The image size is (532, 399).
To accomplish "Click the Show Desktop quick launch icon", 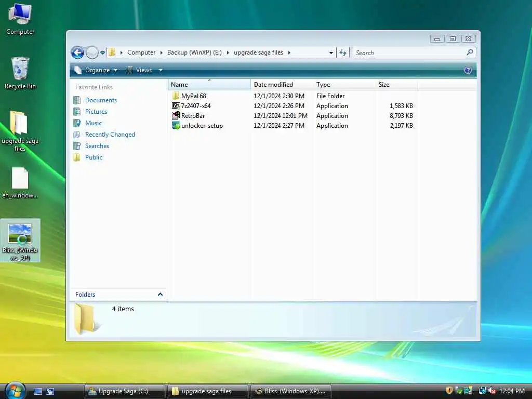I will 38,391.
